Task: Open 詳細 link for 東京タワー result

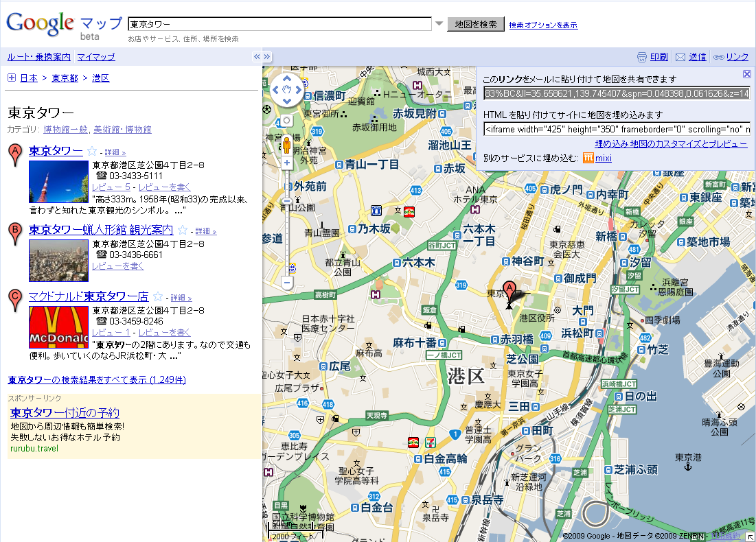Action: (115, 153)
